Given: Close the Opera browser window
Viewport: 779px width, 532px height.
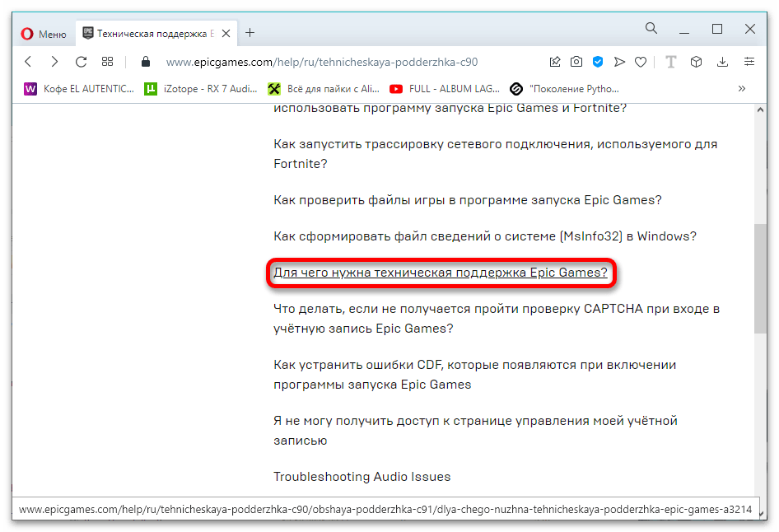Looking at the screenshot, I should tap(750, 30).
